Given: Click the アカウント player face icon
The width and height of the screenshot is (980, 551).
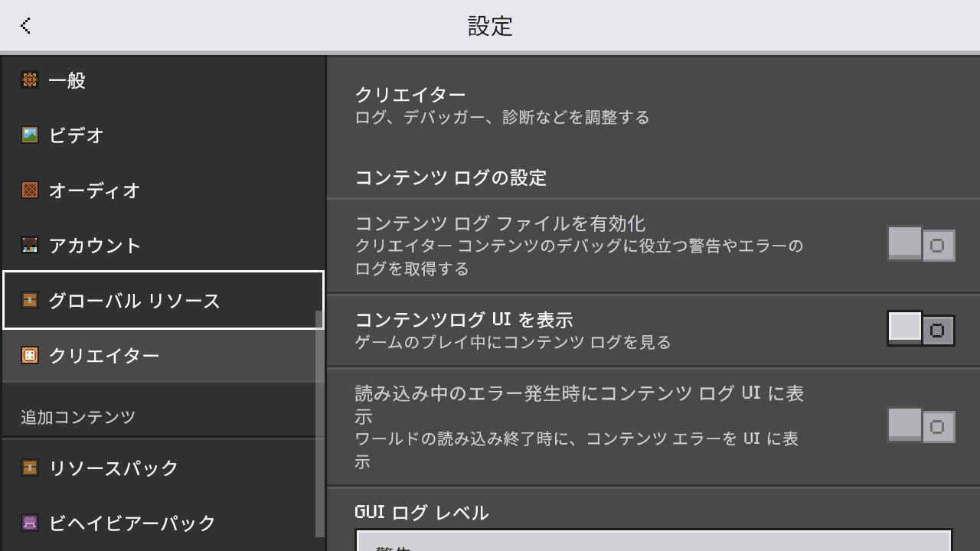Looking at the screenshot, I should click(x=30, y=245).
